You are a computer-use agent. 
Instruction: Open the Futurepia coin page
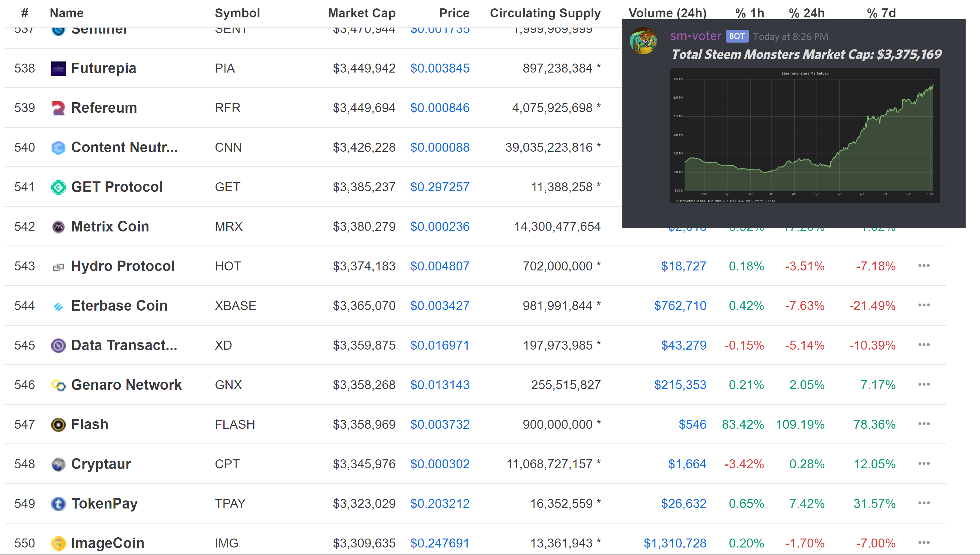coord(104,69)
